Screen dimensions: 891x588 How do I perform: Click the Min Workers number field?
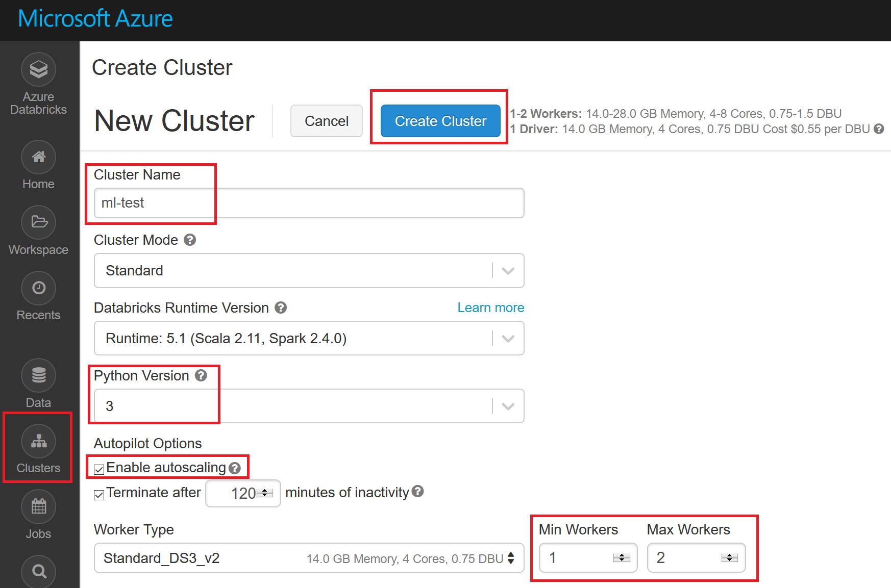pos(588,557)
